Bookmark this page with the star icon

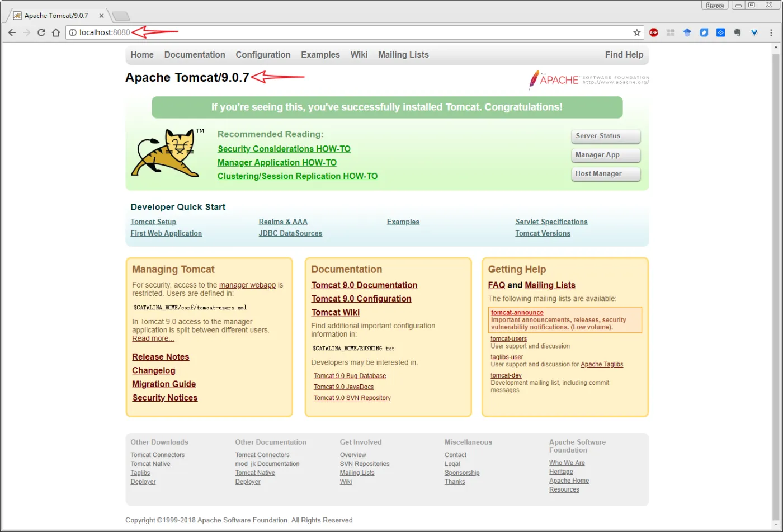pos(636,32)
